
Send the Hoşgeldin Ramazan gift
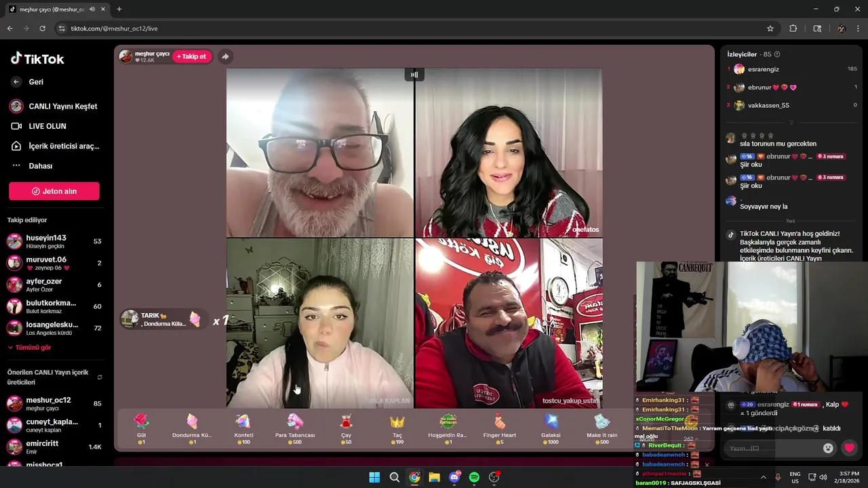point(448,428)
